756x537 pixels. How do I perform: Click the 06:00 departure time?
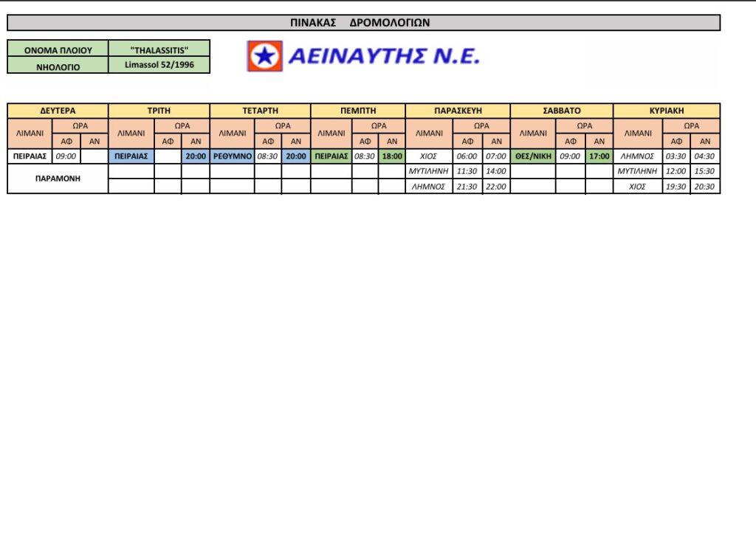point(467,156)
